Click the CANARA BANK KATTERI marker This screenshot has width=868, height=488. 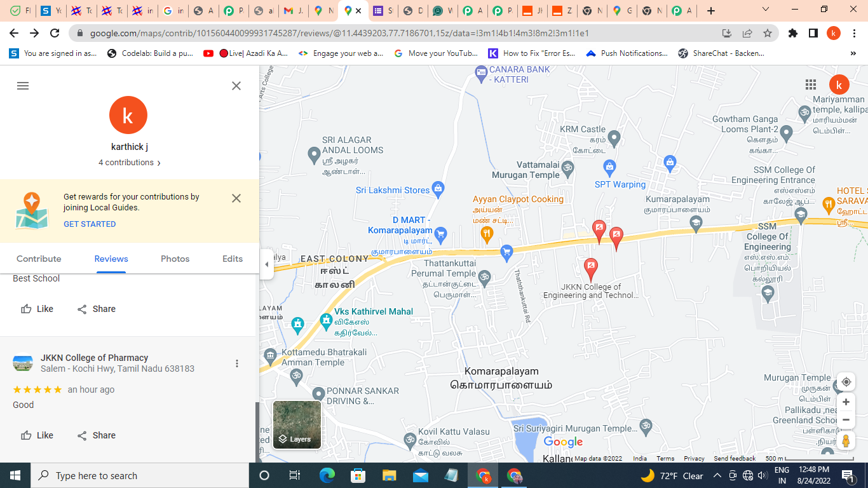481,74
